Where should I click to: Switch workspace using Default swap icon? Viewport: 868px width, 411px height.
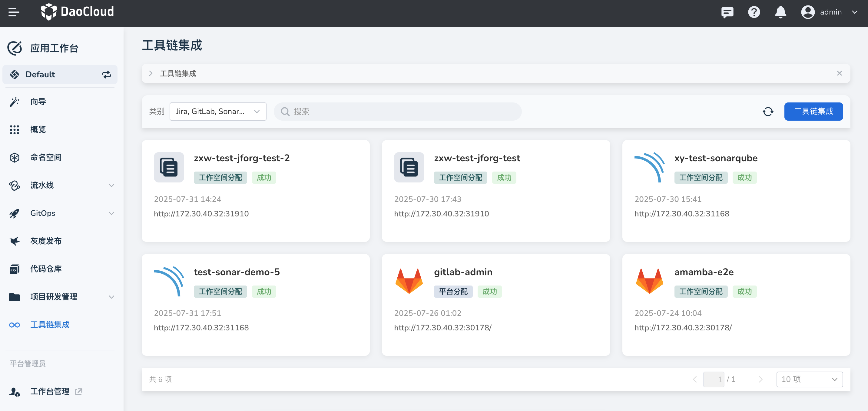tap(107, 75)
